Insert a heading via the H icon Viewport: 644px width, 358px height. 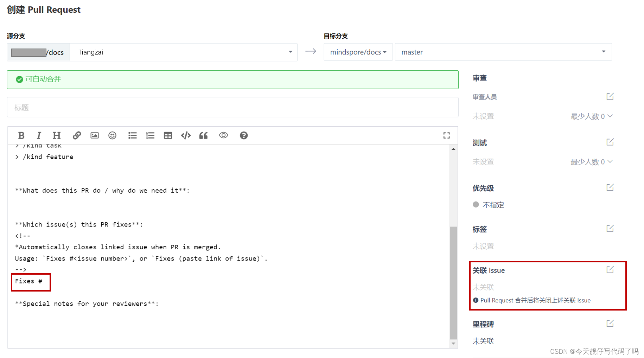coord(56,135)
